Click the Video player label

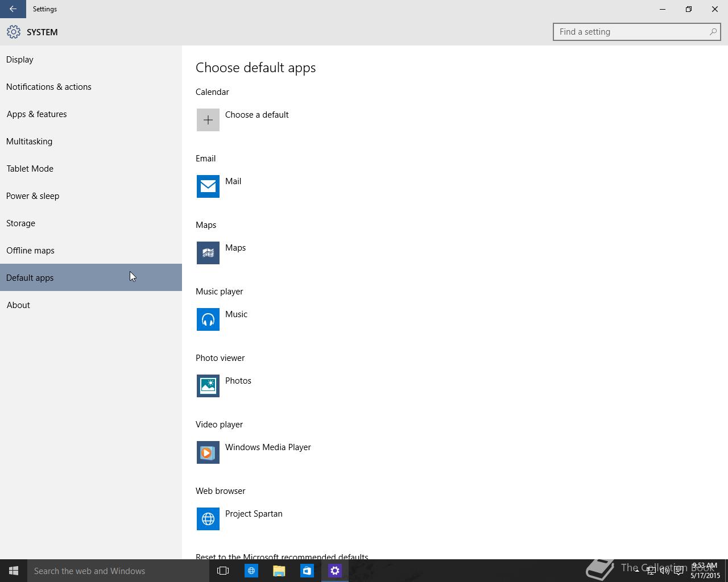(x=219, y=425)
